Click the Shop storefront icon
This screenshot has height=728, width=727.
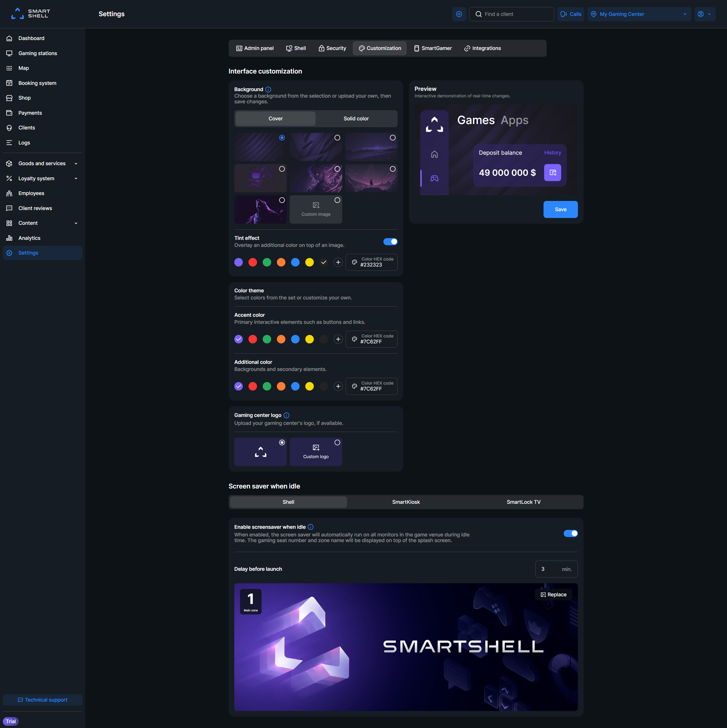click(9, 98)
